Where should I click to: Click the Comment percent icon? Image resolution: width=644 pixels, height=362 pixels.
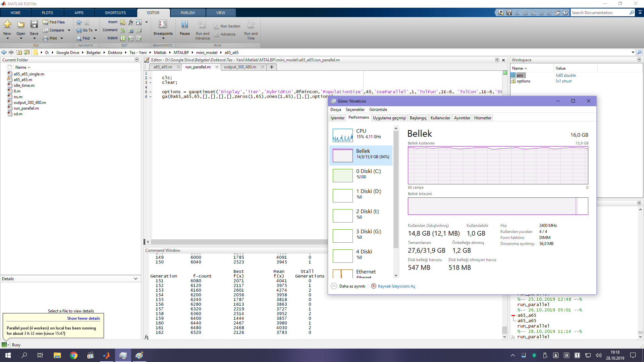point(123,30)
